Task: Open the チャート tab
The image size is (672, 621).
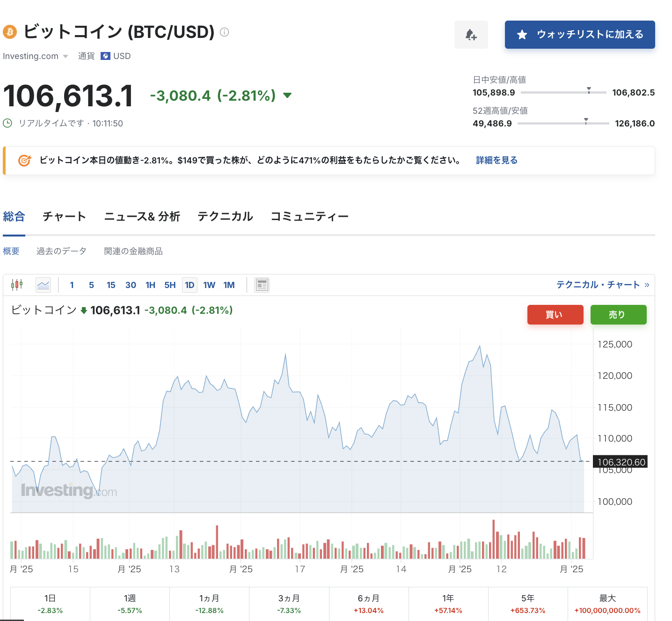Action: click(x=64, y=216)
